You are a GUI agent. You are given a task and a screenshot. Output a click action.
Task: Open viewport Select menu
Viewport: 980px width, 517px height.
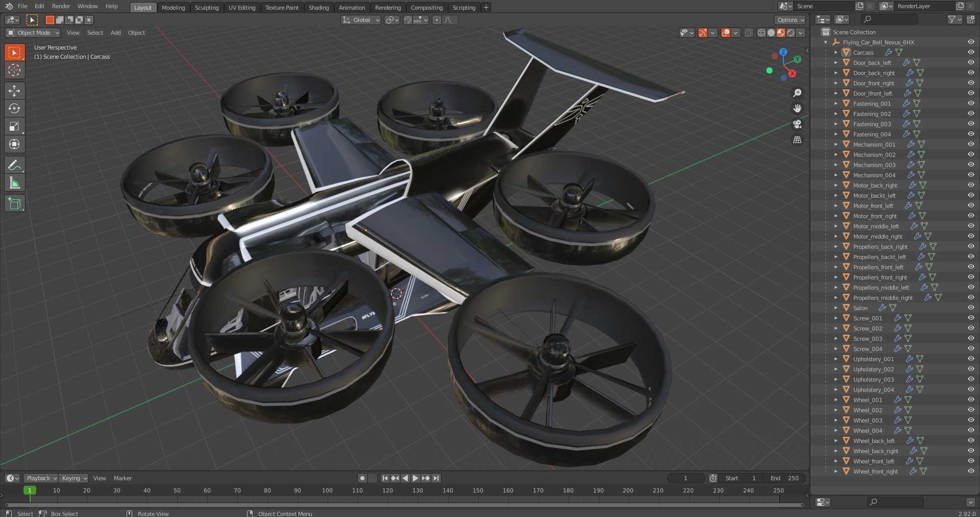coord(95,33)
